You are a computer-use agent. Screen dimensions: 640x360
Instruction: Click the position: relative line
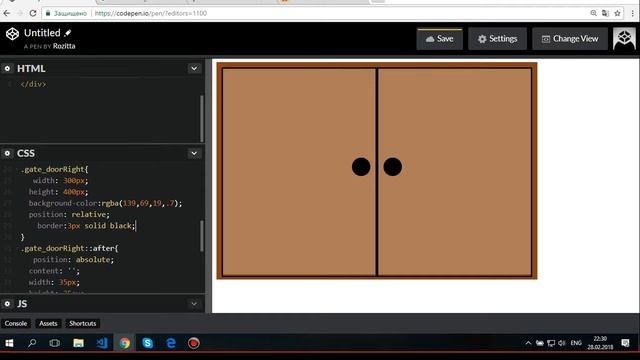coord(69,215)
